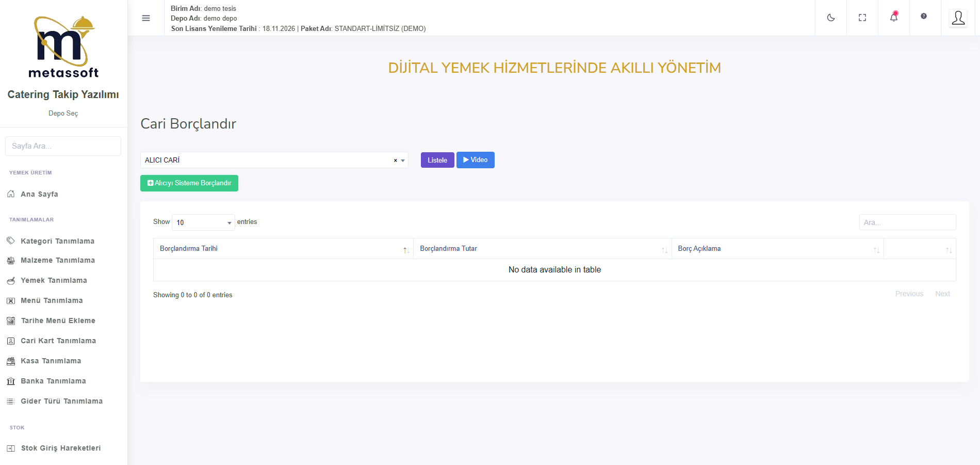Clear the ALICI CARİ selection with the x
980x465 pixels.
(395, 161)
